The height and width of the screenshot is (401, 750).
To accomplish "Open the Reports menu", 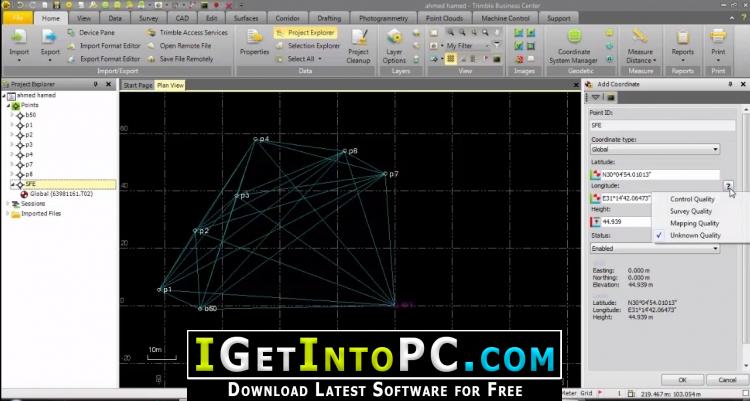I will point(683,46).
